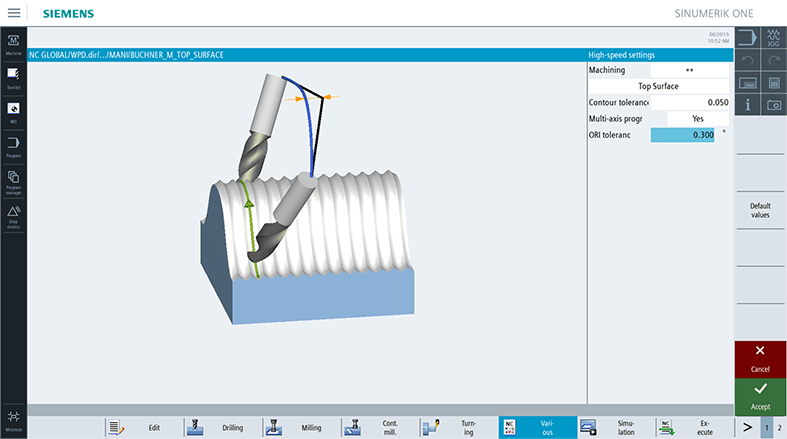
Task: Open the hamburger menu beside the Siemens logo
Action: (x=14, y=13)
